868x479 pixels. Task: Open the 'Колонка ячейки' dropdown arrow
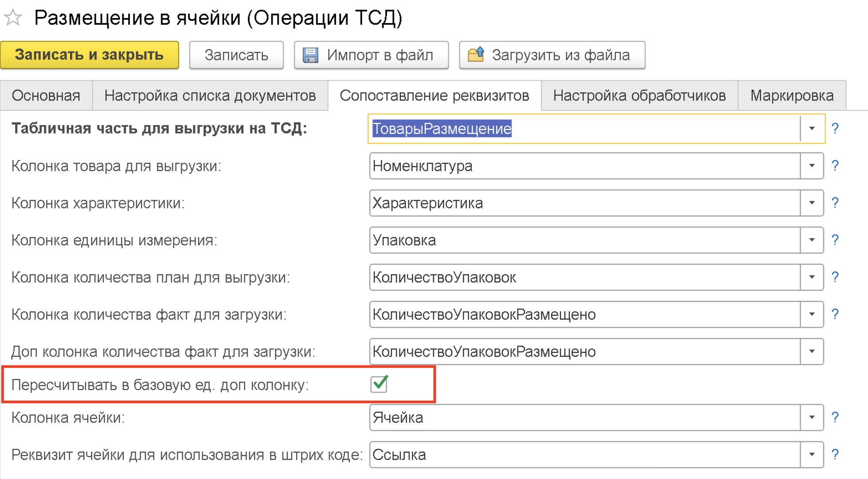812,417
